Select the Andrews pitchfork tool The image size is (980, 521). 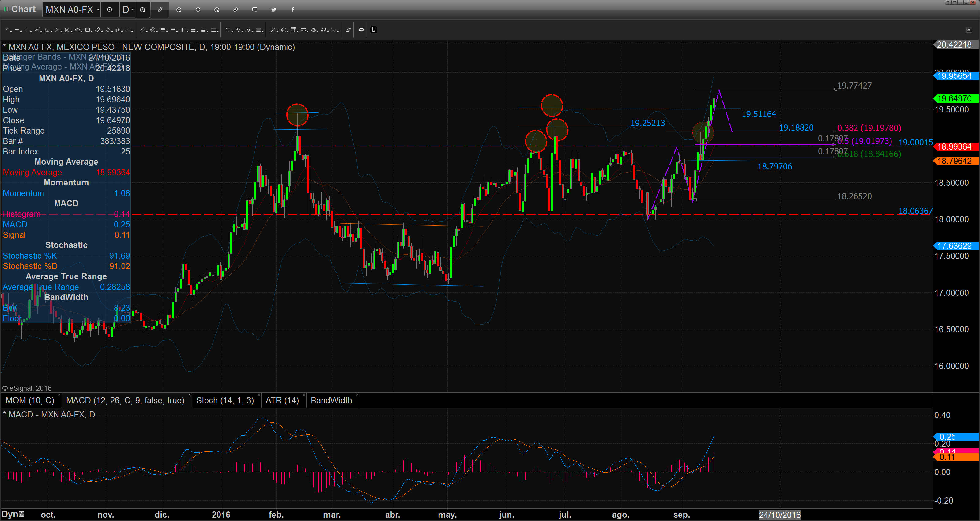coord(57,30)
